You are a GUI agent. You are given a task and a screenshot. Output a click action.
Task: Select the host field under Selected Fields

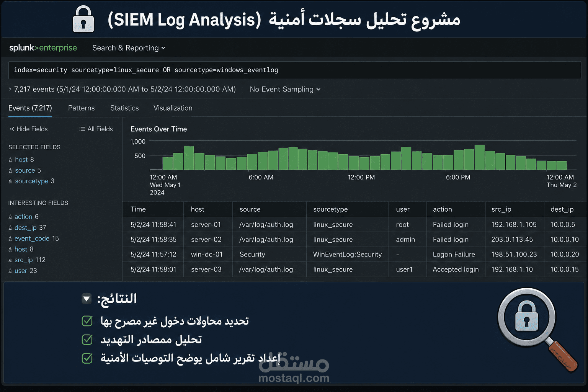tap(21, 159)
